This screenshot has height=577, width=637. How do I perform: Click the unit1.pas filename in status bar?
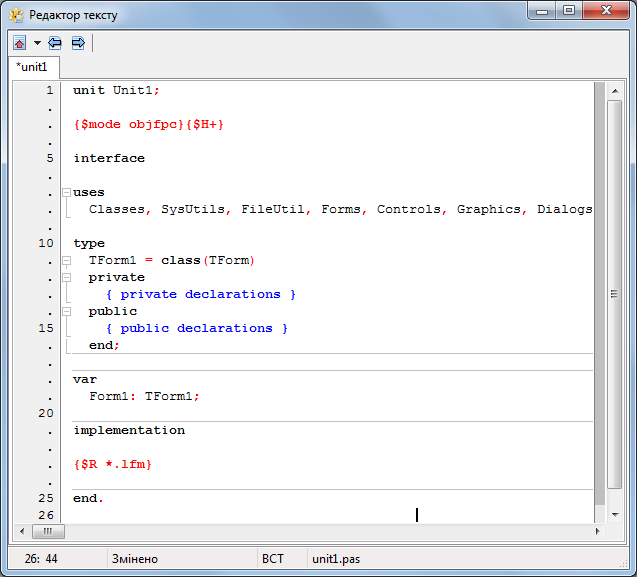[x=336, y=559]
